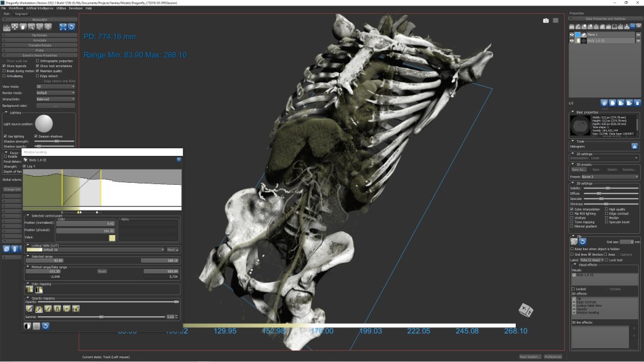644x362 pixels.
Task: Click the Reset button for plotted range
Action: (x=101, y=271)
